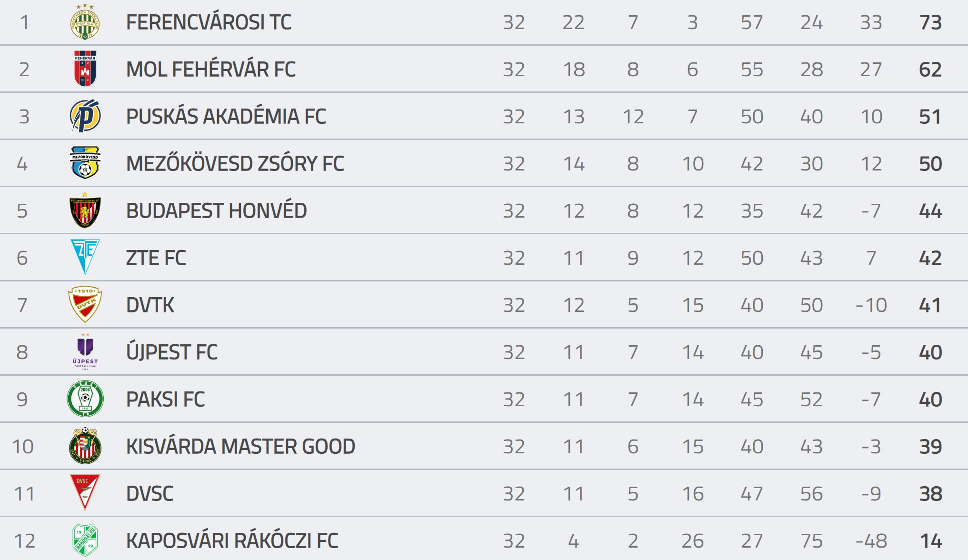
Task: Click Ferencváros points total 73
Action: coord(930,22)
